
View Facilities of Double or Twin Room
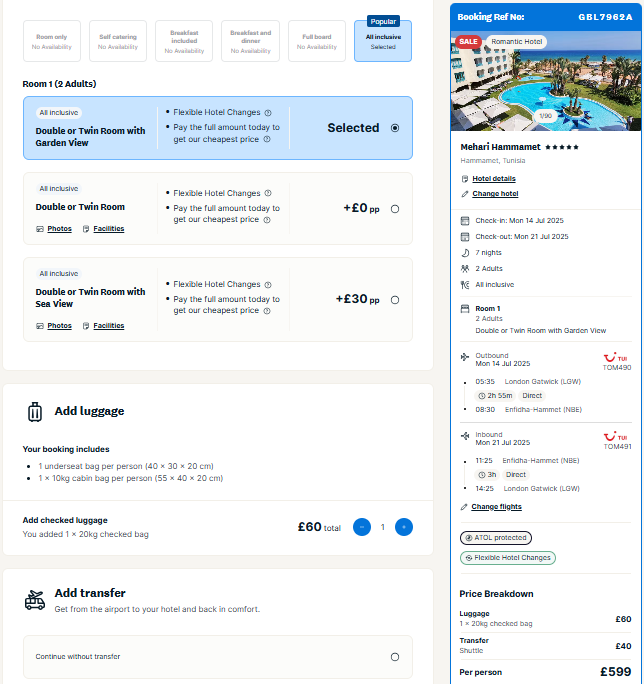point(109,229)
